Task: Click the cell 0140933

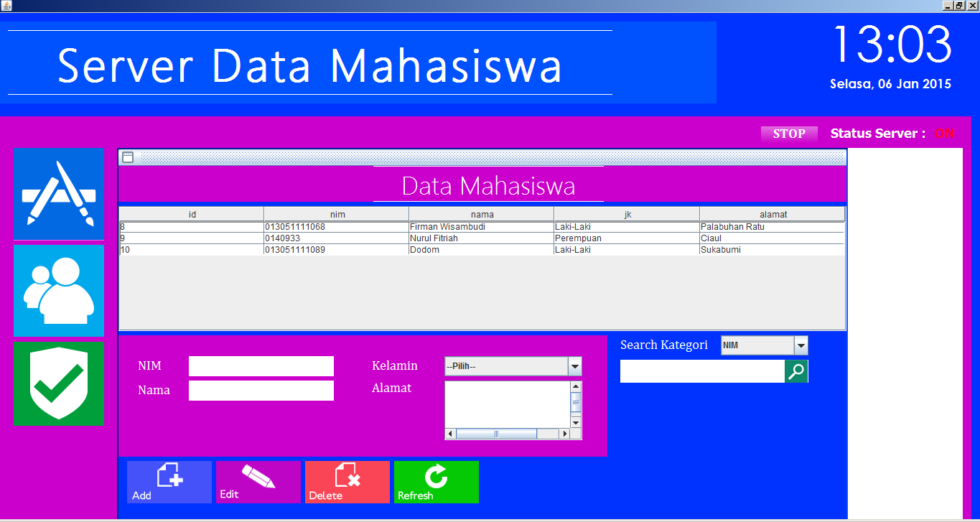Action: click(x=337, y=238)
